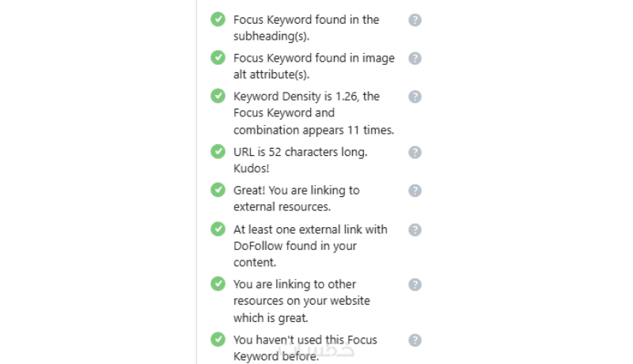Image resolution: width=633 pixels, height=364 pixels.
Task: Click help icon for internal linking check
Action: click(x=415, y=284)
